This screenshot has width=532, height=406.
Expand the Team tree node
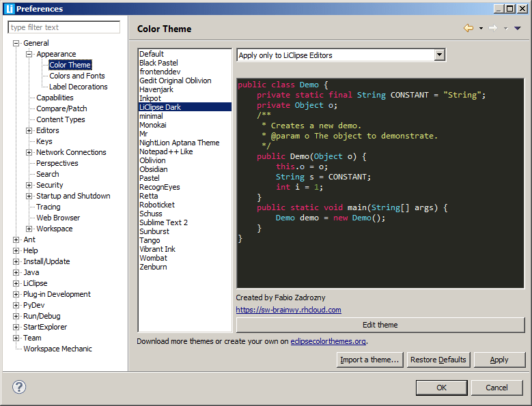pos(16,338)
